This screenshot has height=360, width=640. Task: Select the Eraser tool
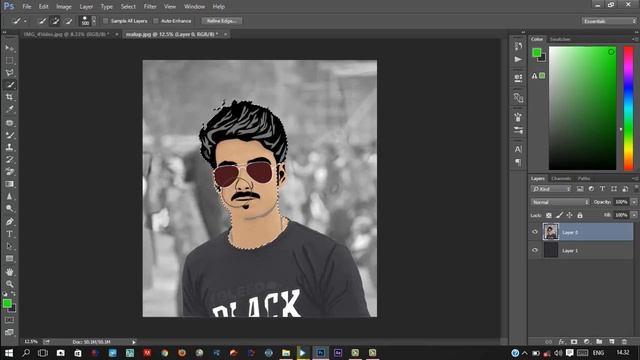9,172
